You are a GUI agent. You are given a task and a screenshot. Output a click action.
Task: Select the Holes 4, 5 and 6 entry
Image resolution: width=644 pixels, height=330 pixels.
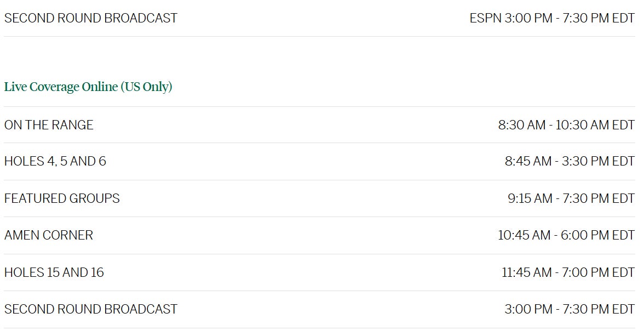pyautogui.click(x=55, y=161)
